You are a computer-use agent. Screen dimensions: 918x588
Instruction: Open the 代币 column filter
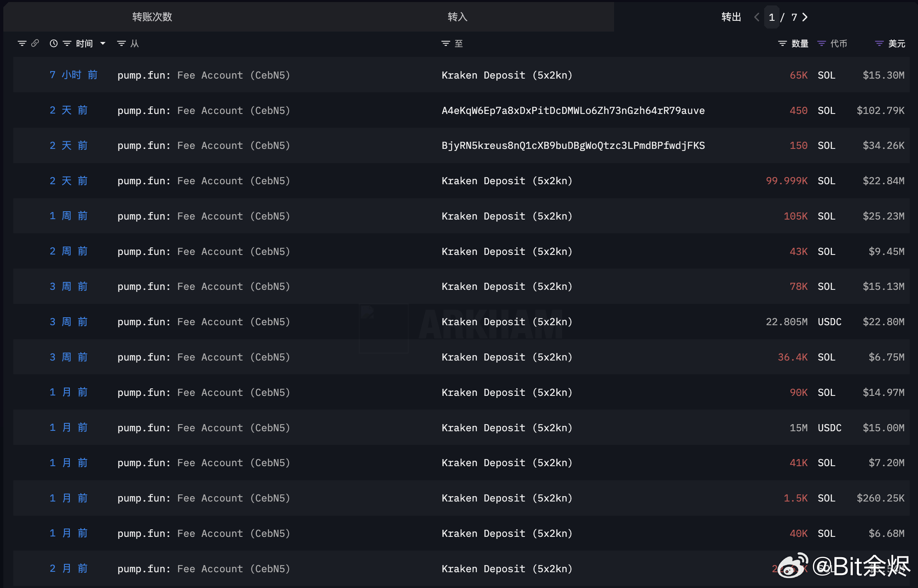(822, 43)
